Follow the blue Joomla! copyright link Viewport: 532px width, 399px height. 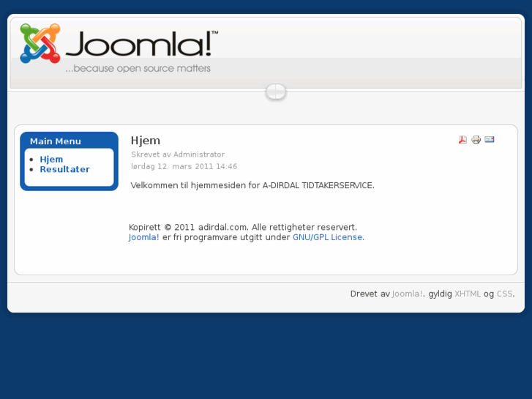[144, 237]
